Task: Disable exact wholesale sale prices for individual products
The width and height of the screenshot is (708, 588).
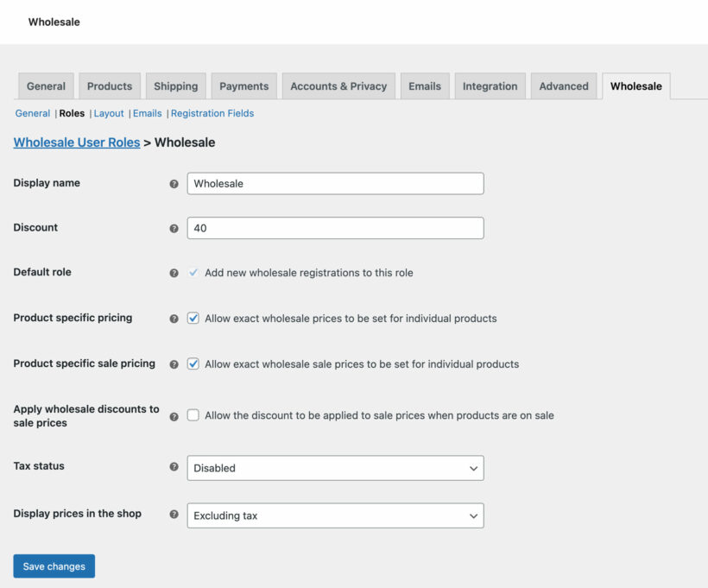Action: point(193,364)
